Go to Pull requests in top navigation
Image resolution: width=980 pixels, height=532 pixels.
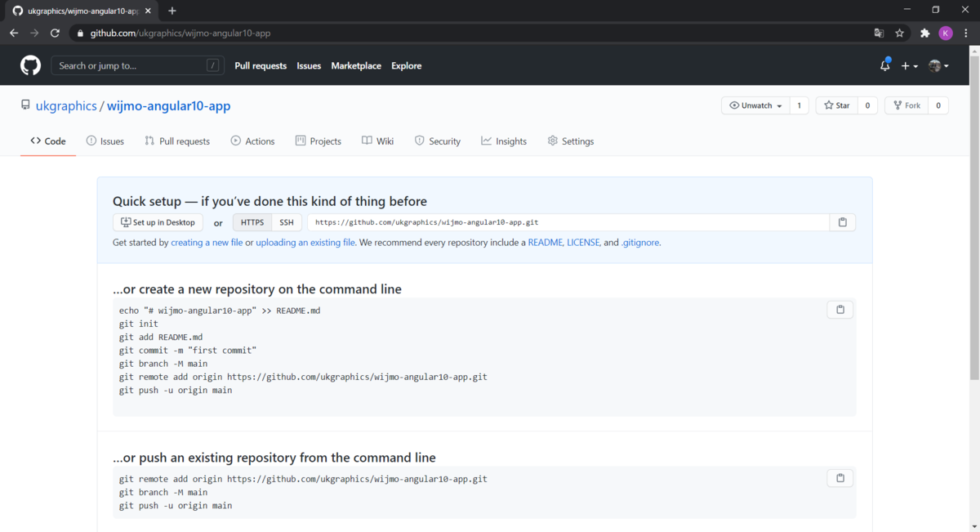(261, 65)
